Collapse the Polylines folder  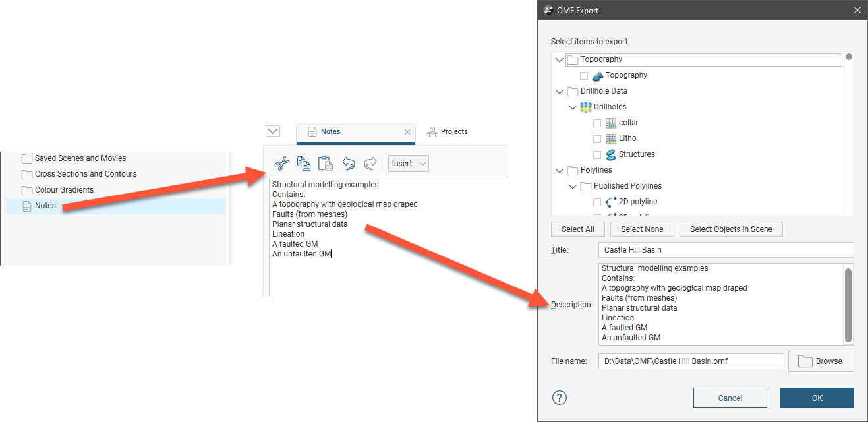coord(560,170)
